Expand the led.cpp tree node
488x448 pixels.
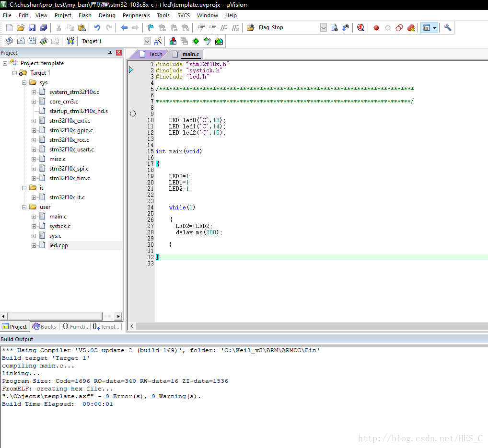[34, 245]
